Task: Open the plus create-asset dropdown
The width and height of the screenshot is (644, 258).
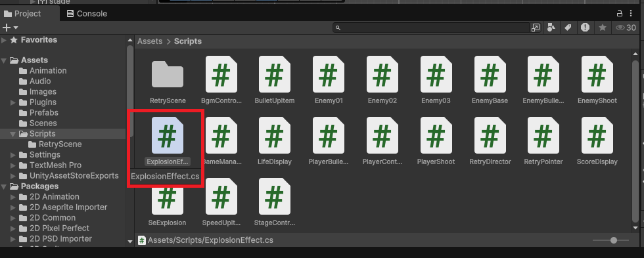Action: tap(11, 28)
